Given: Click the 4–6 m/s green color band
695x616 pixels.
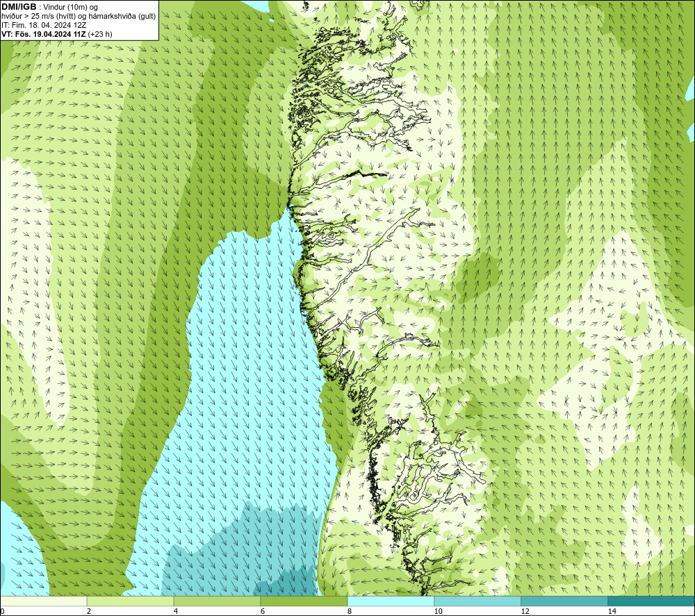Looking at the screenshot, I should coord(217,601).
